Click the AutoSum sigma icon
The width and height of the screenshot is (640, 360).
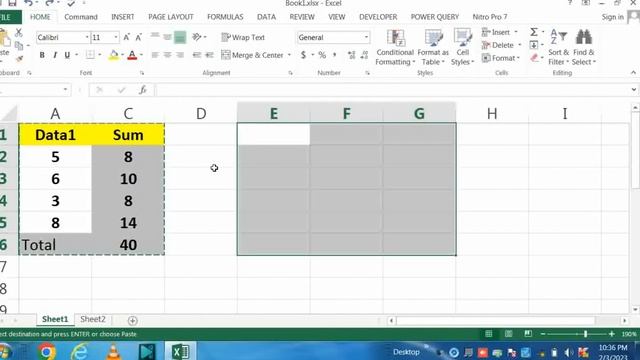[533, 32]
